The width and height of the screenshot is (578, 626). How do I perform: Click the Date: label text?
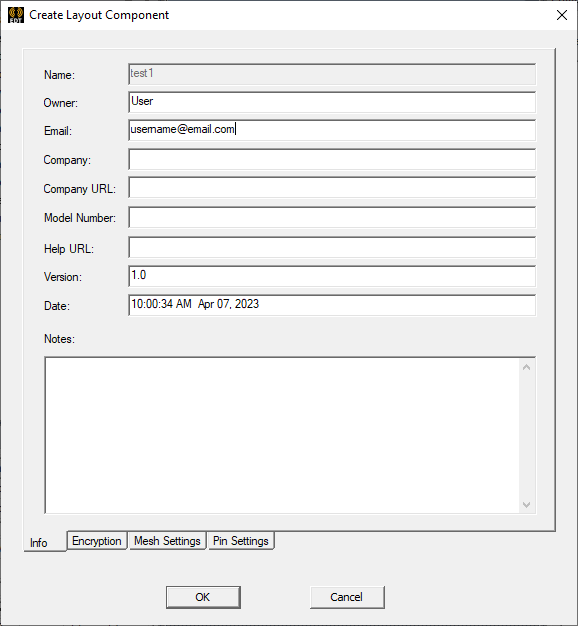[x=57, y=306]
